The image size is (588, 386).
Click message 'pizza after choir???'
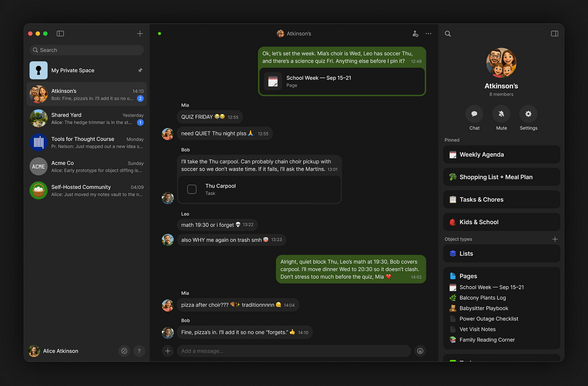point(238,305)
